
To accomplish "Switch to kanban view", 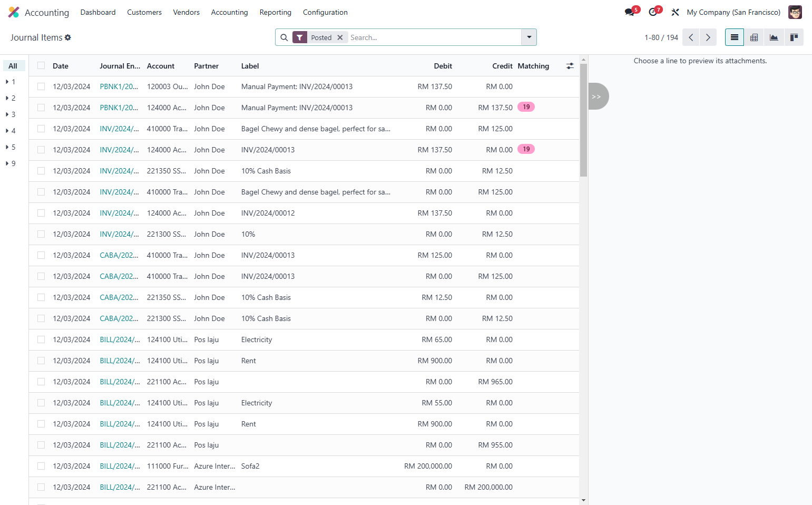I will click(x=794, y=37).
